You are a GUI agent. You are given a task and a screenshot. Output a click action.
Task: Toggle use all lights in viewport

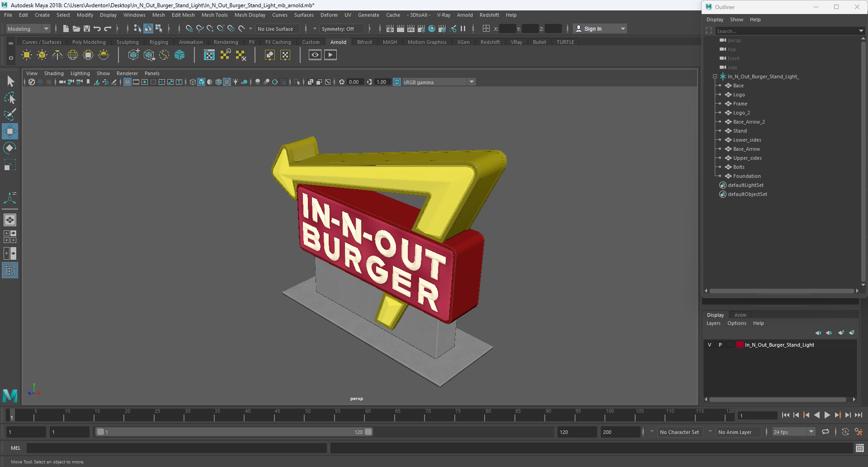(x=236, y=82)
